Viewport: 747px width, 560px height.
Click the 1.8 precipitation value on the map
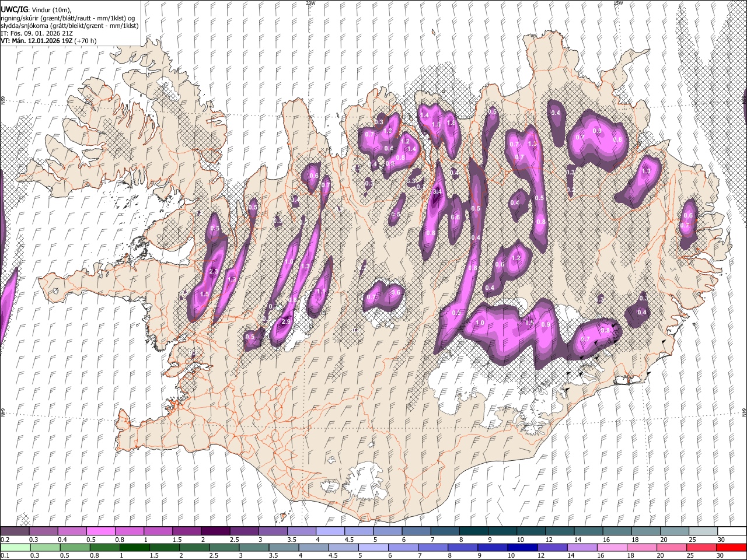[x=451, y=123]
